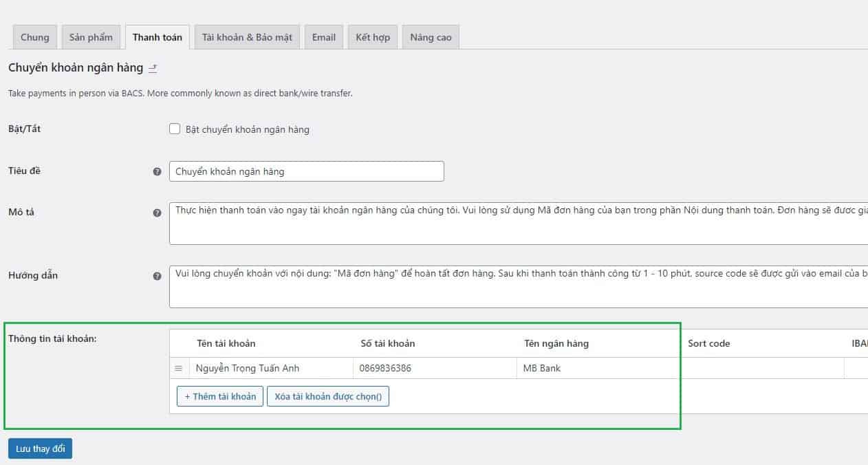Open the Nâng cao tab
This screenshot has height=465, width=868.
pos(431,37)
